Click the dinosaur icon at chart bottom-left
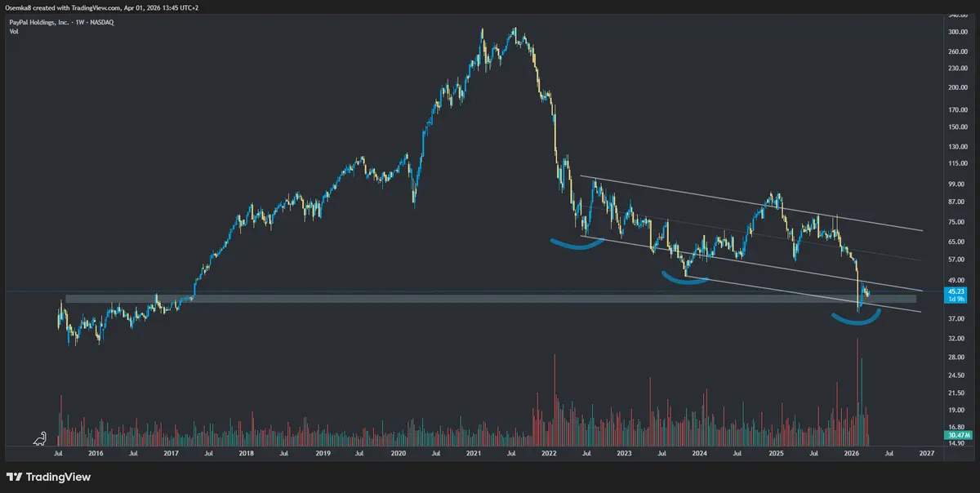This screenshot has width=980, height=493. click(x=40, y=440)
